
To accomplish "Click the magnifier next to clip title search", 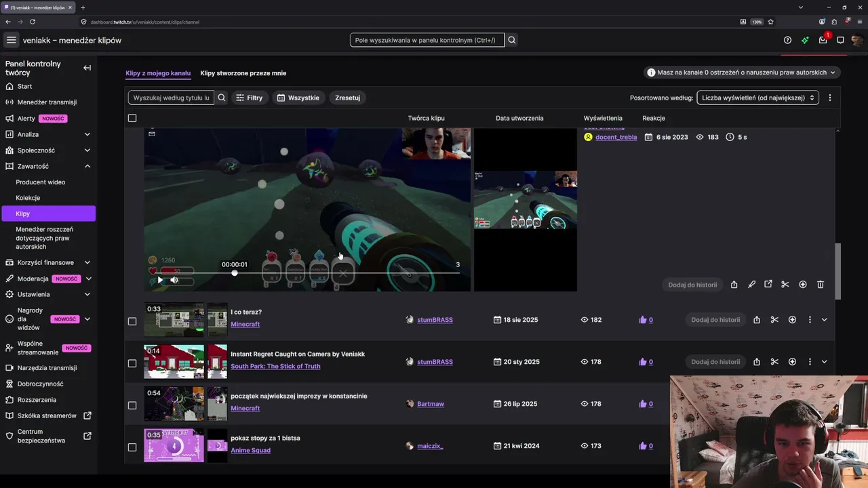I will click(x=221, y=98).
